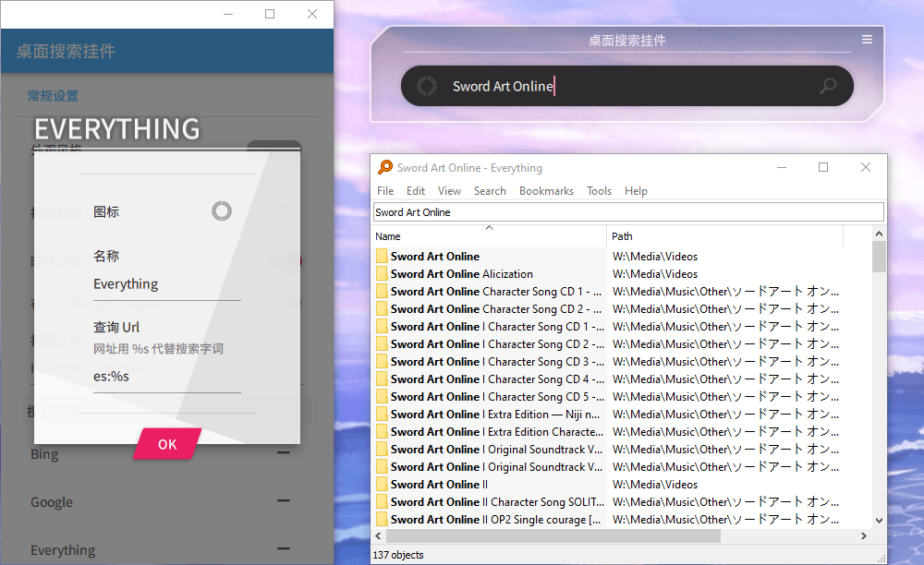Open the File menu in Everything
Image resolution: width=924 pixels, height=565 pixels.
click(x=385, y=191)
